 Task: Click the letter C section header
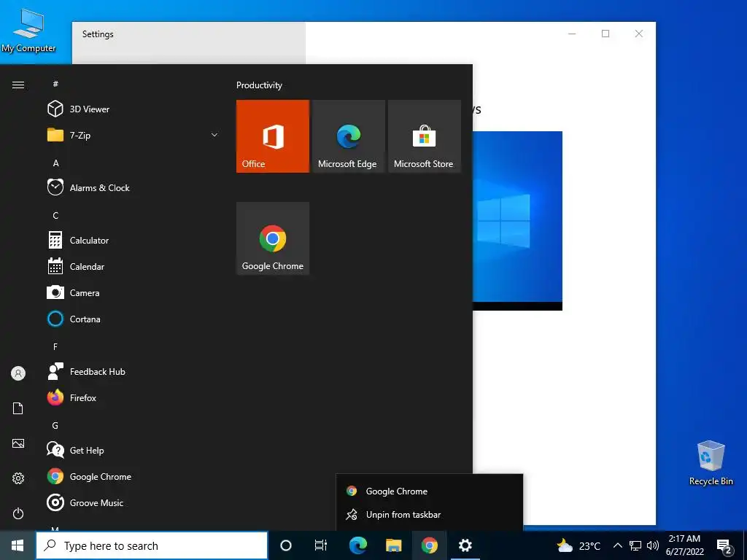coord(55,215)
